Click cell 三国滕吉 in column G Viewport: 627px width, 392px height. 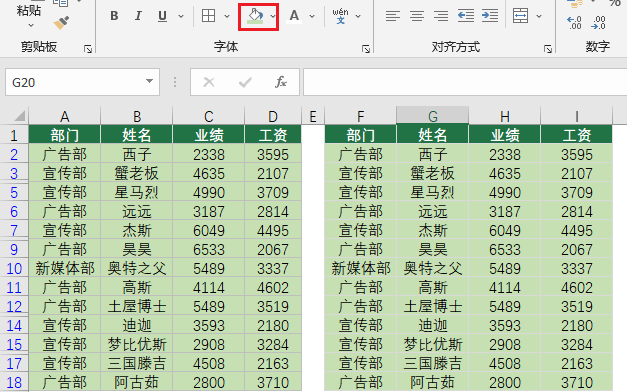click(433, 363)
